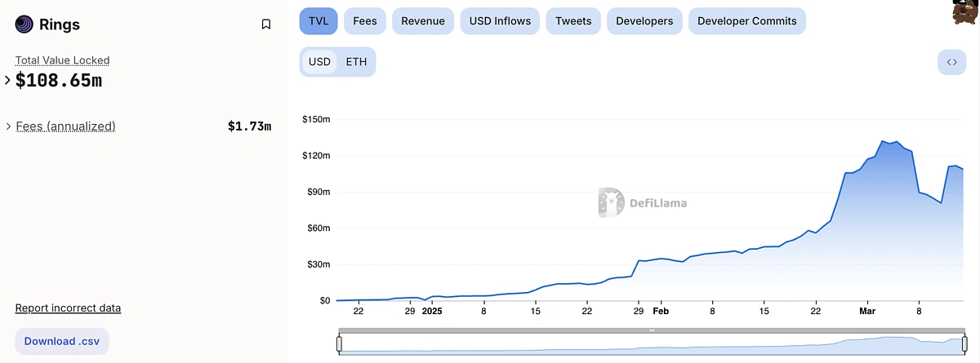Image resolution: width=980 pixels, height=363 pixels.
Task: Download the .csv data file
Action: point(62,342)
